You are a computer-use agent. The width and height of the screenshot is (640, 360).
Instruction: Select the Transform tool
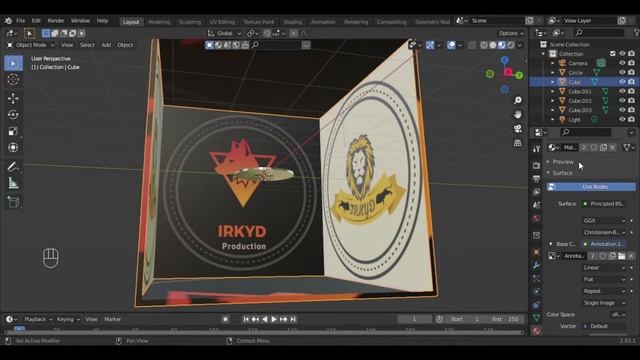[x=13, y=147]
